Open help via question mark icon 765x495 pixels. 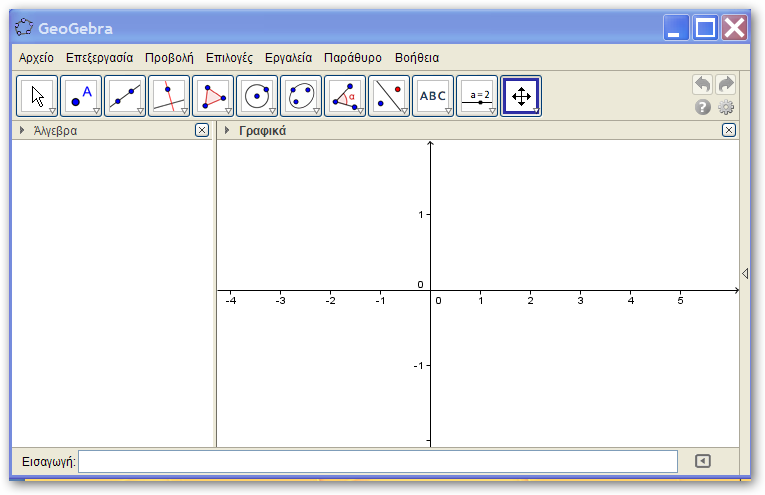[703, 107]
